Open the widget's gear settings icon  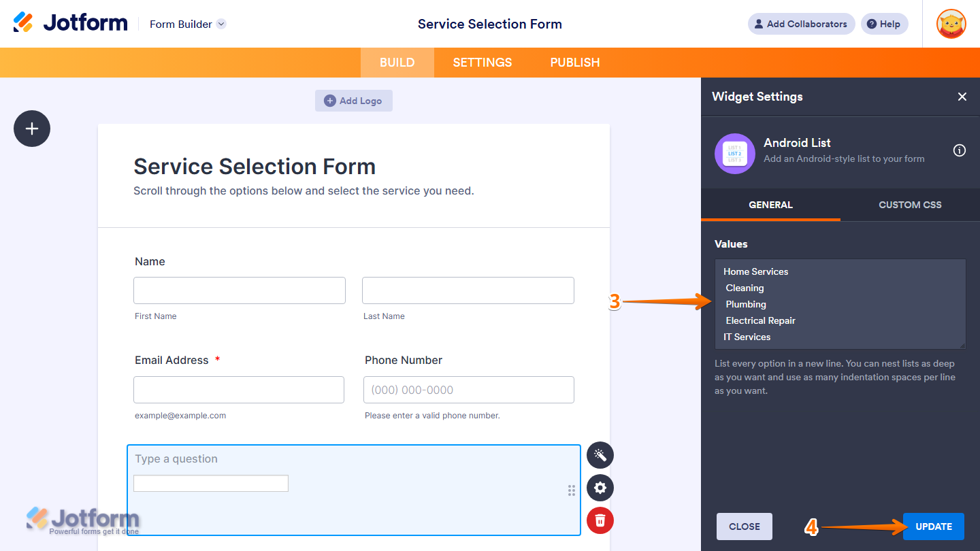pos(600,488)
